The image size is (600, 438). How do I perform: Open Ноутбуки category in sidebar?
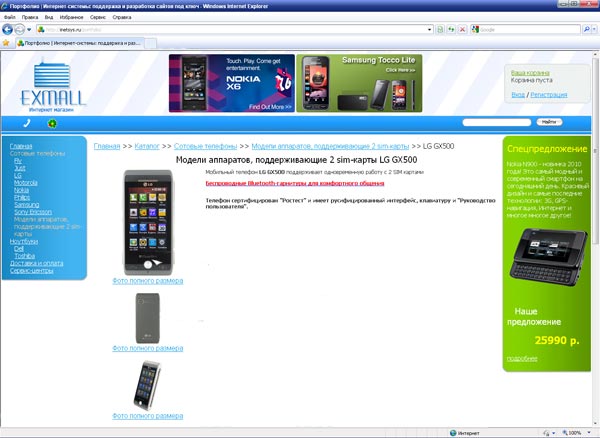[24, 241]
